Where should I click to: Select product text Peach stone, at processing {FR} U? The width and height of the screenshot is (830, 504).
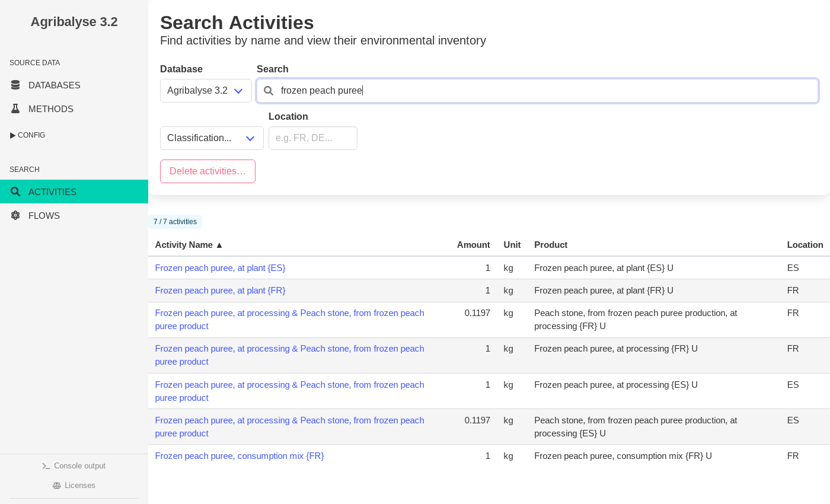pyautogui.click(x=636, y=320)
